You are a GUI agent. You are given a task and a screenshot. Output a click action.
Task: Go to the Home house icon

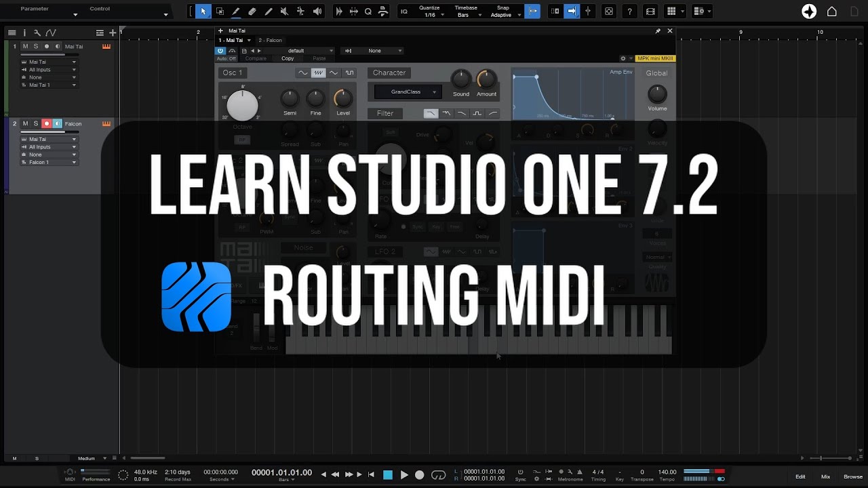click(832, 12)
